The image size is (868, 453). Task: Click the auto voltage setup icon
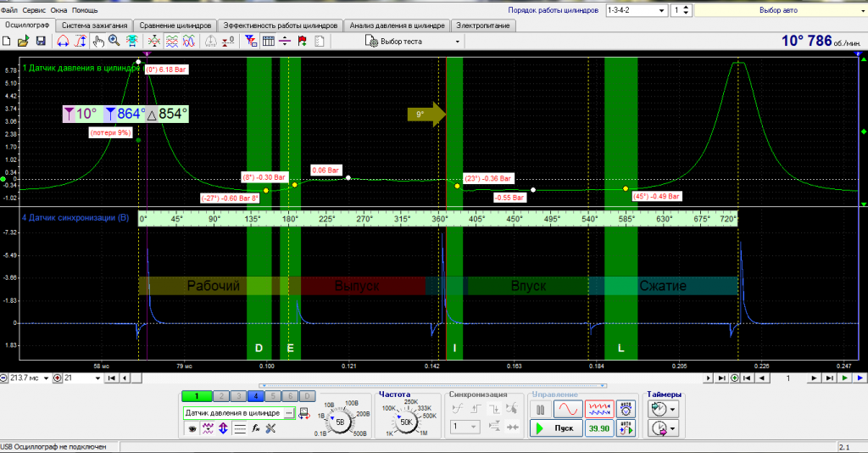pyautogui.click(x=626, y=410)
